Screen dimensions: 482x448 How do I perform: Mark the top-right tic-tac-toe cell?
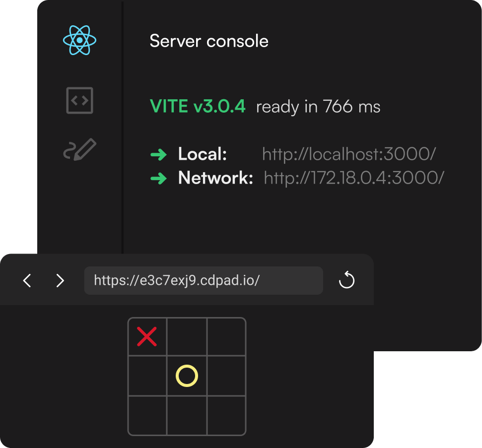pyautogui.click(x=226, y=337)
